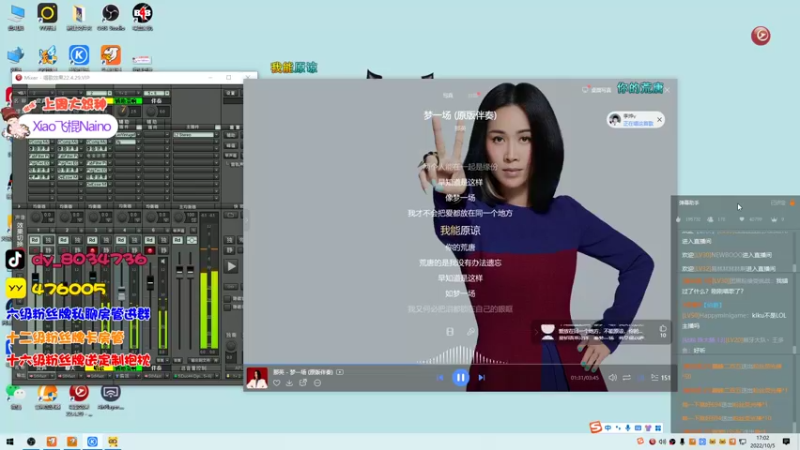800x450 pixels.
Task: Open the 设置 button in Mixer
Action: point(231,93)
